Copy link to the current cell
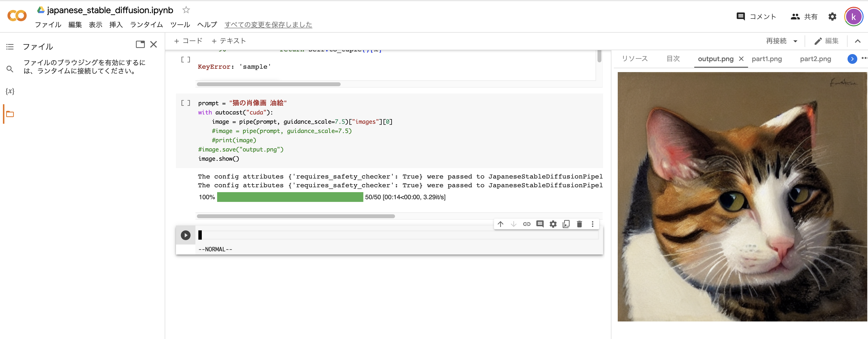This screenshot has height=339, width=868. [527, 224]
